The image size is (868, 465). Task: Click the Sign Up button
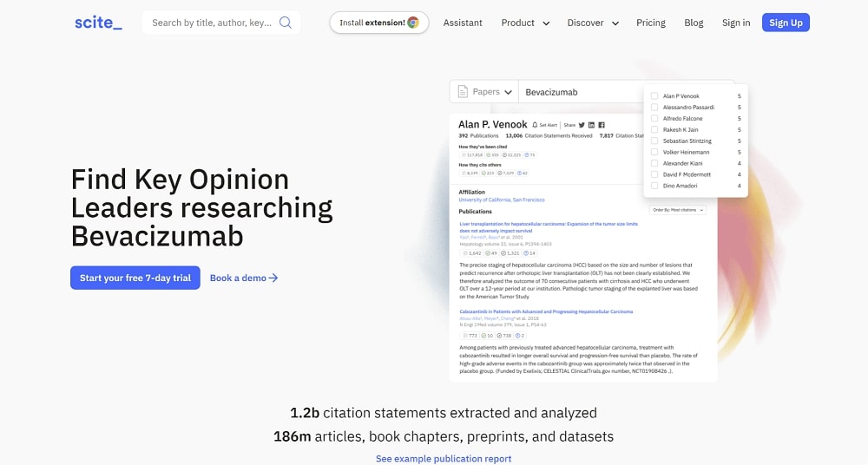click(786, 23)
